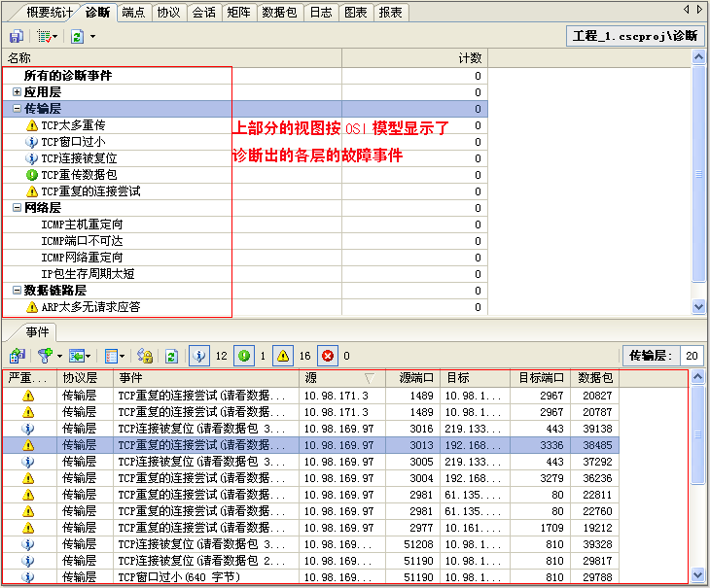Click the events list scrollbar down arrow
This screenshot has height=588, width=710.
coord(697,575)
